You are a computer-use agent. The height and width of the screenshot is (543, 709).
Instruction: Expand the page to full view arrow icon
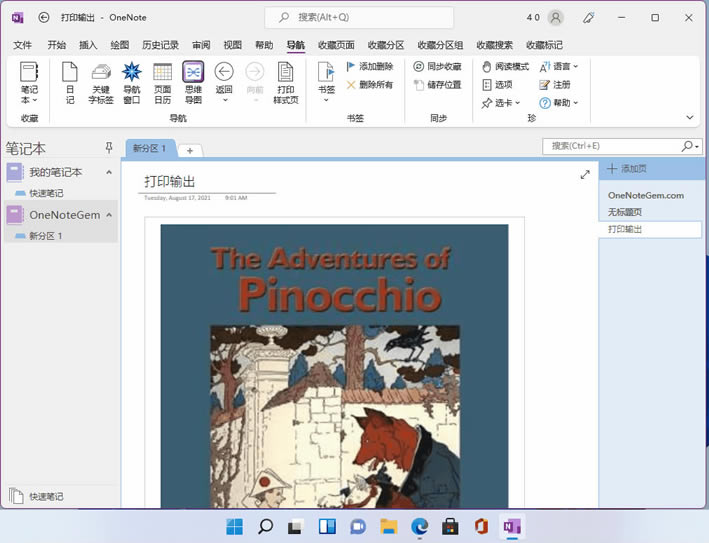(585, 175)
